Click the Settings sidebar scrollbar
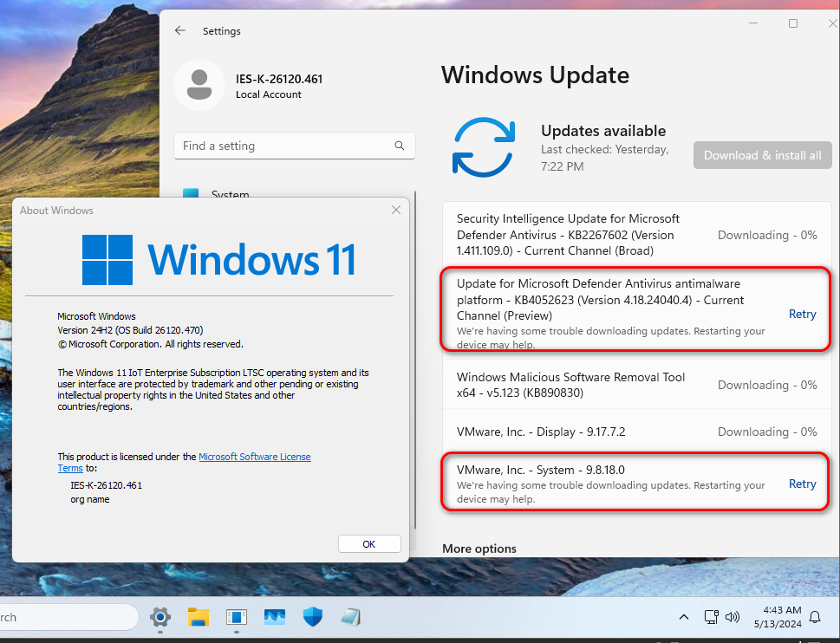Image resolution: width=840 pixels, height=643 pixels. coord(415,359)
